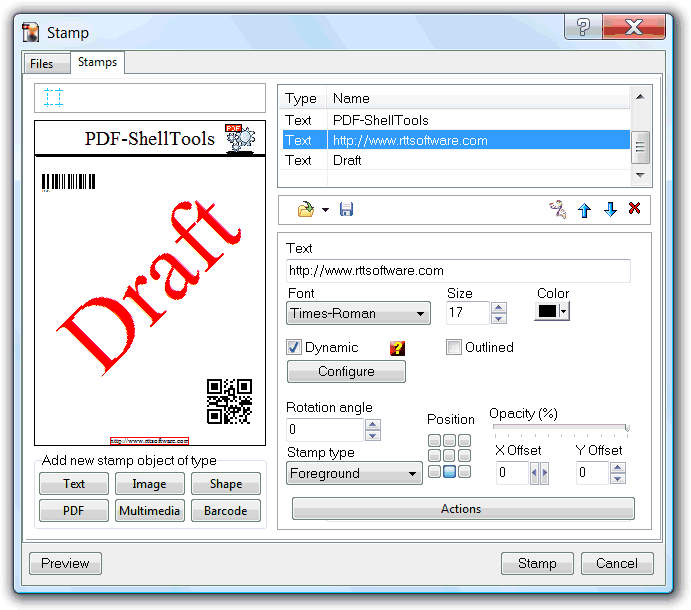
Task: Click arrow next to open folder icon
Action: tap(325, 210)
